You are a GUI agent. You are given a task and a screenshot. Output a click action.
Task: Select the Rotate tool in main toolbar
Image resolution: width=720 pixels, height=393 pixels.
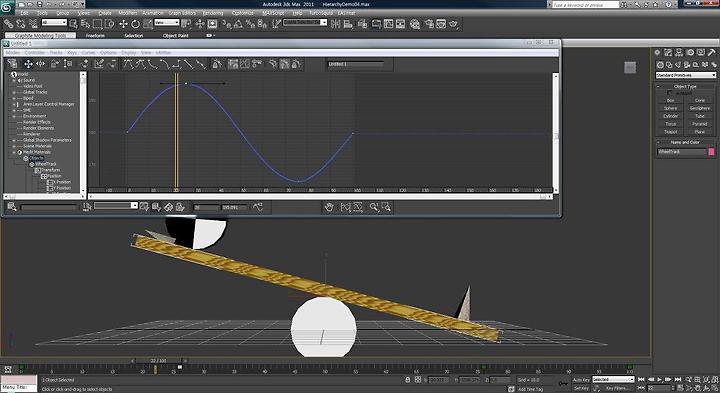[135, 24]
